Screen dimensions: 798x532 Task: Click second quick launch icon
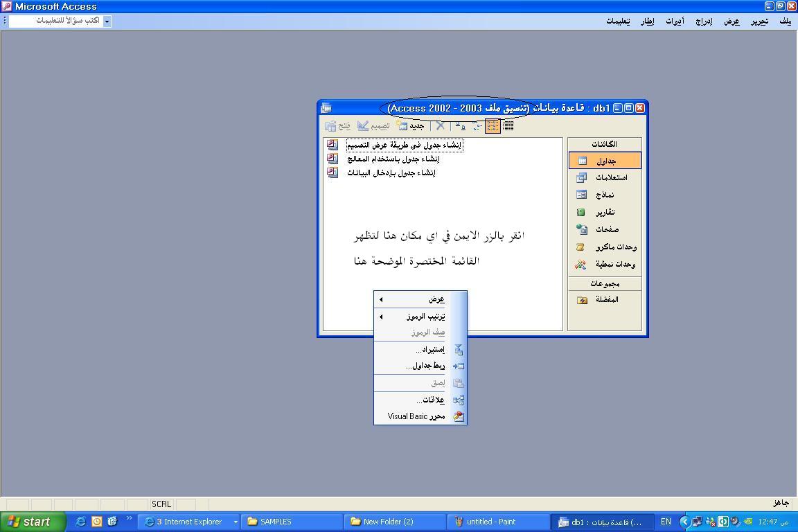pos(97,522)
